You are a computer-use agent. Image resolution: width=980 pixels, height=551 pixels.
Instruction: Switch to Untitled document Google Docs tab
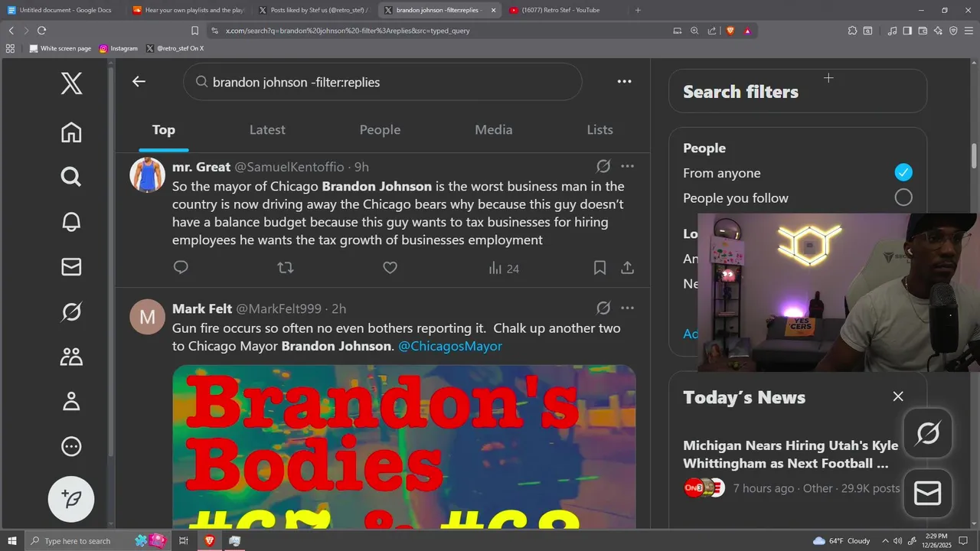click(60, 10)
